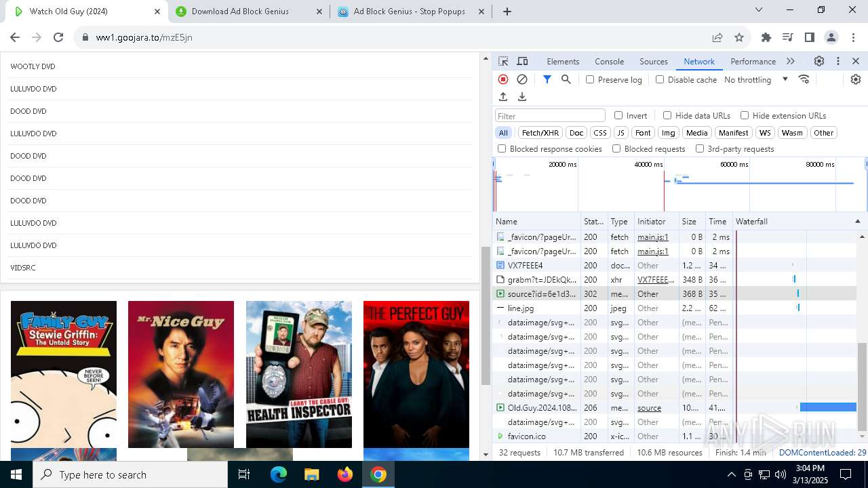The image size is (868, 488).
Task: Filter requests by JS
Action: pos(621,133)
